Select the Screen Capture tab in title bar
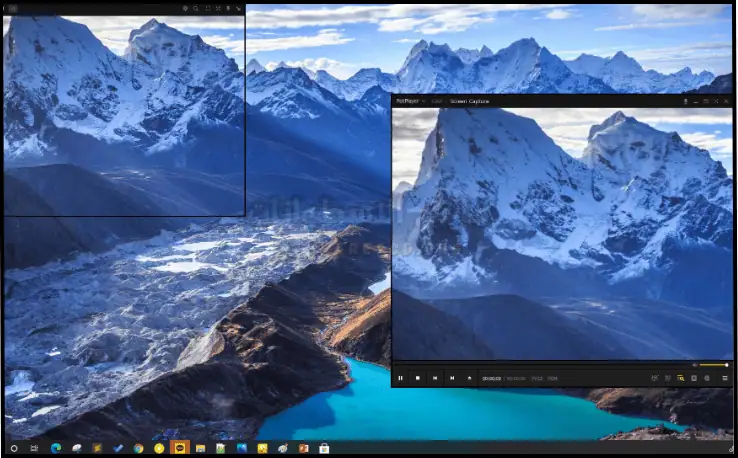 (x=469, y=101)
